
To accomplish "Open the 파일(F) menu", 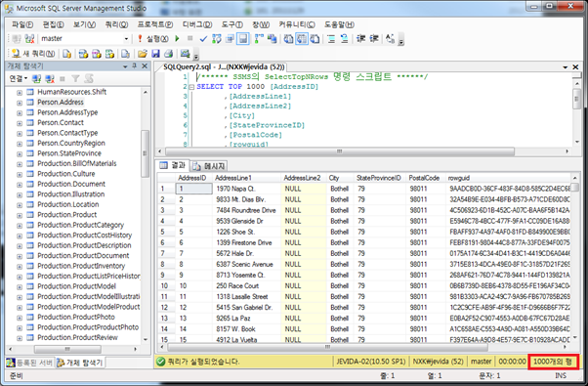I will coord(22,24).
